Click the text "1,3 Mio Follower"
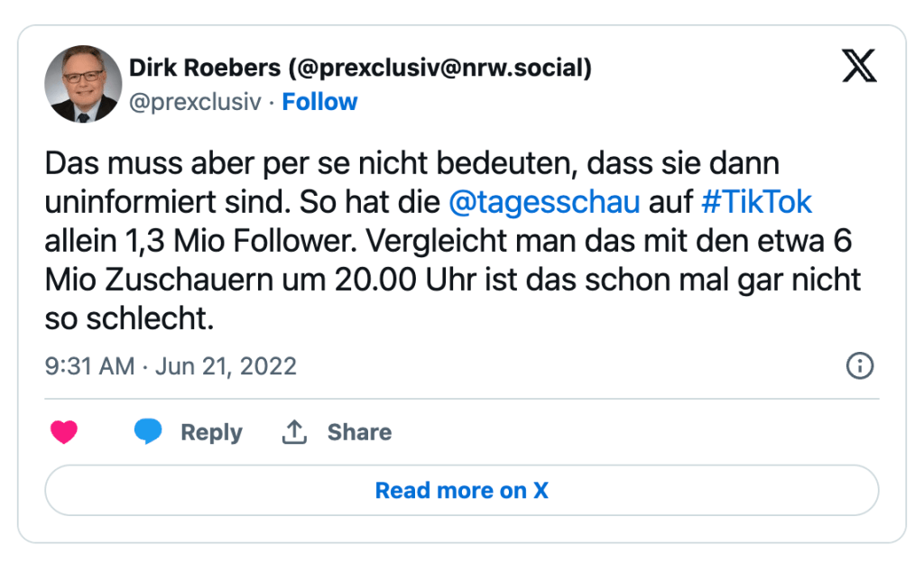Viewport: 924px width, 563px height. [221, 241]
